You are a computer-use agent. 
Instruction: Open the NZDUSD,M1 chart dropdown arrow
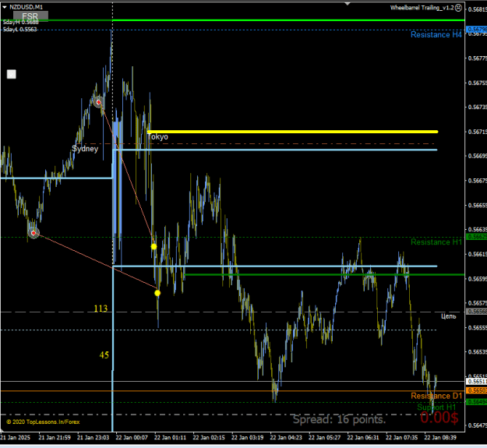coord(5,7)
